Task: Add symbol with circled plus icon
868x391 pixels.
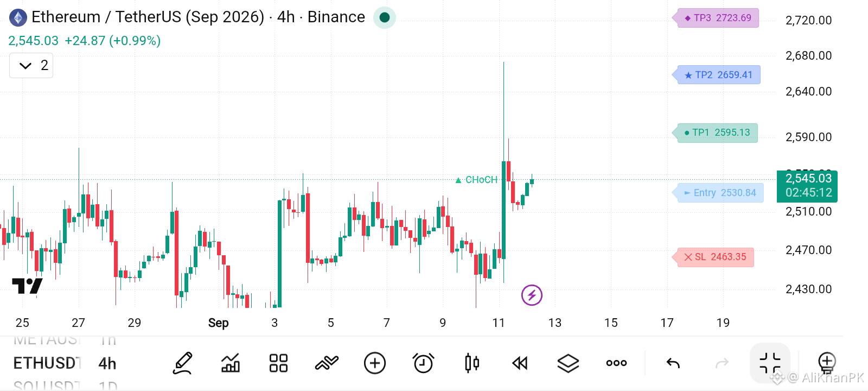Action: (x=375, y=363)
